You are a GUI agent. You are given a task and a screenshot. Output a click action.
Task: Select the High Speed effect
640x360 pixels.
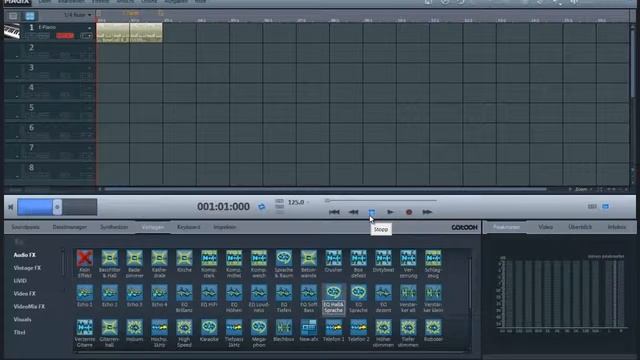click(x=184, y=327)
